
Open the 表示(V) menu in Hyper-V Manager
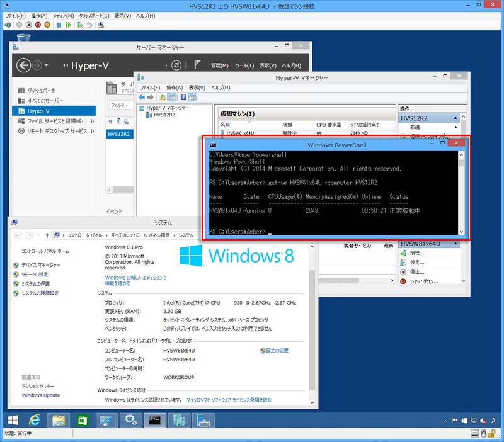pos(197,88)
